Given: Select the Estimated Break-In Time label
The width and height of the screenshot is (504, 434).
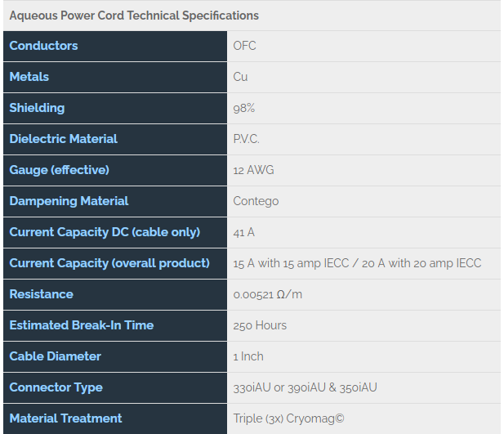Looking at the screenshot, I should tap(82, 325).
